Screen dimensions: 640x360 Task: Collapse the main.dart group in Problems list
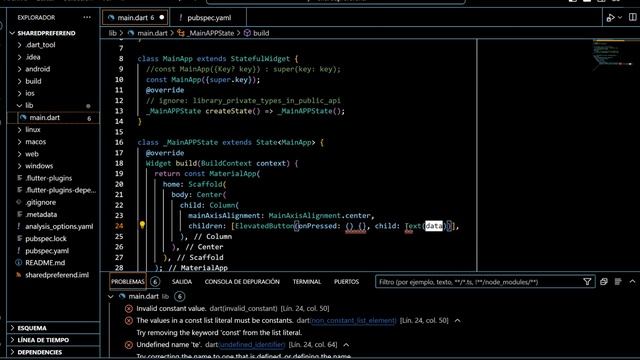tap(111, 297)
